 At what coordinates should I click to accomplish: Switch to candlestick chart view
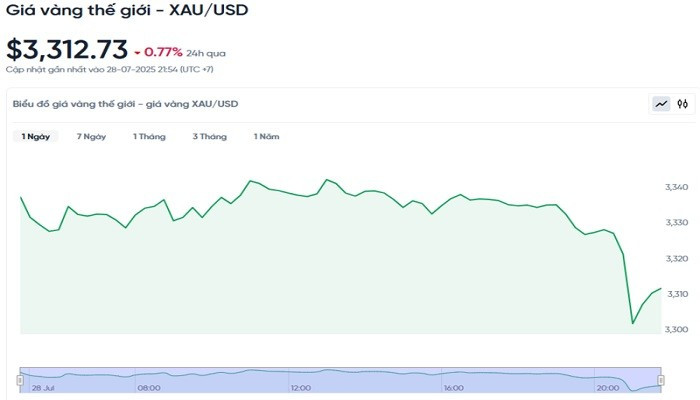tap(682, 103)
